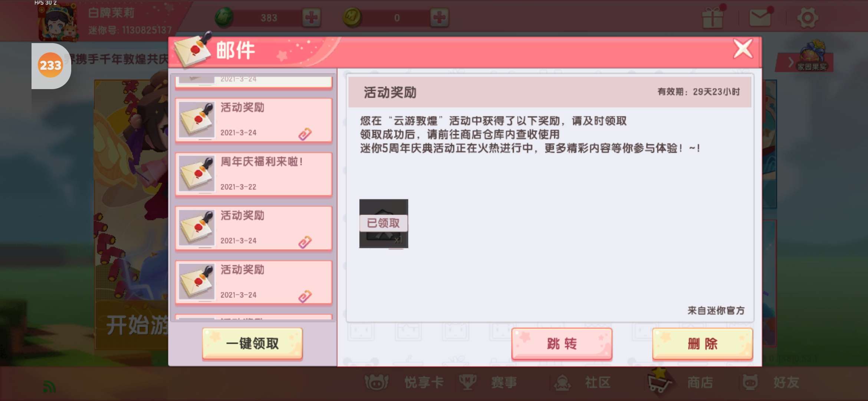This screenshot has height=401, width=868.
Task: Click the claimed reward item thumbnail
Action: coord(384,224)
